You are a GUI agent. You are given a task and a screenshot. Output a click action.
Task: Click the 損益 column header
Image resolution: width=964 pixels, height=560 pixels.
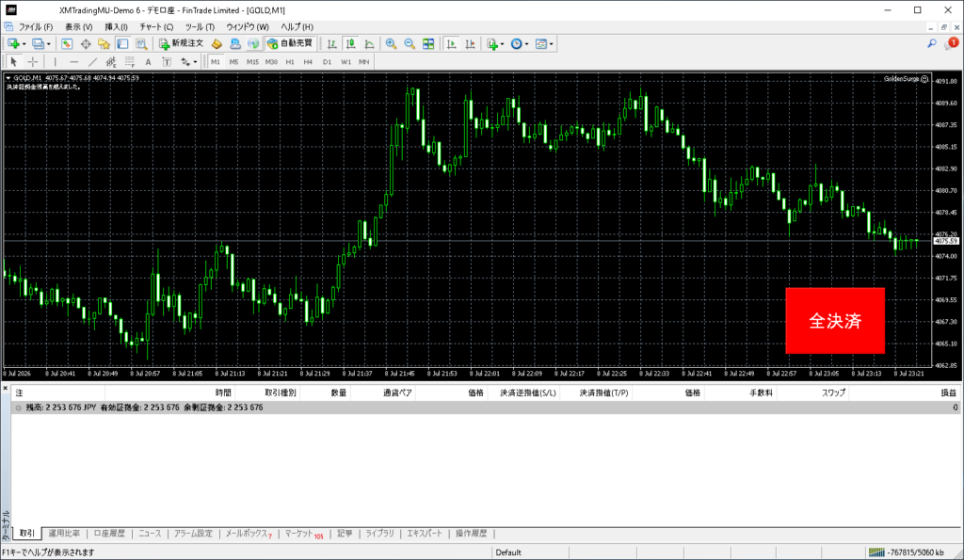(x=949, y=392)
